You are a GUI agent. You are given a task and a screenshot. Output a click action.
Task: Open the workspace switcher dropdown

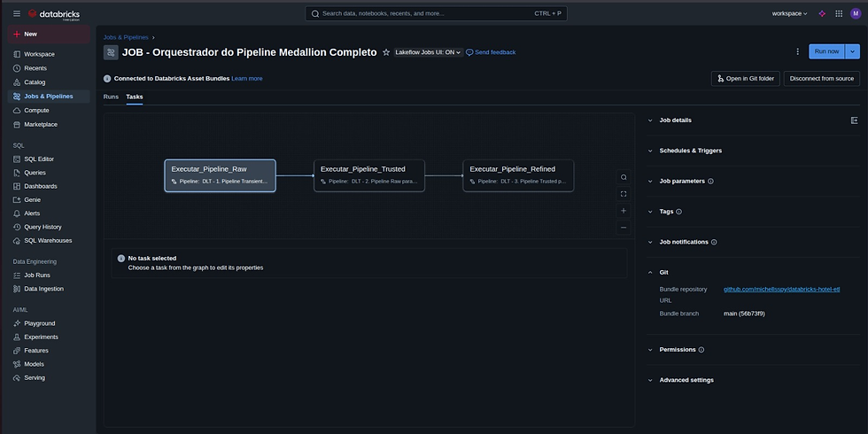tap(789, 14)
